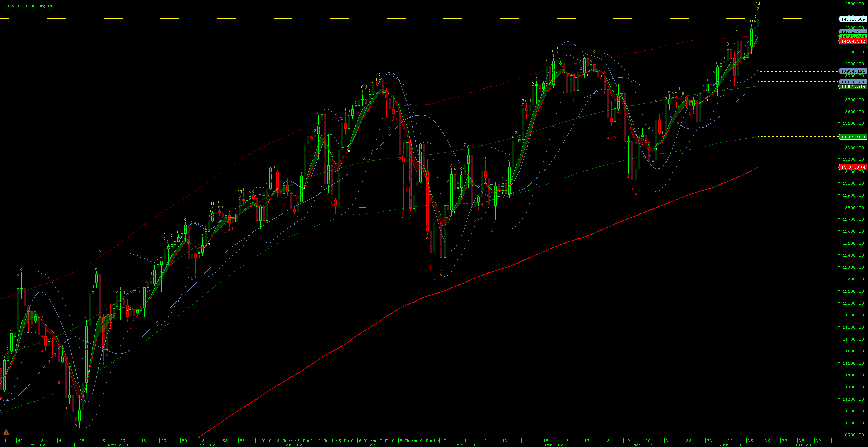Click the dark green 13805.519 price marker
Screen dimensions: 868x447
point(853,86)
